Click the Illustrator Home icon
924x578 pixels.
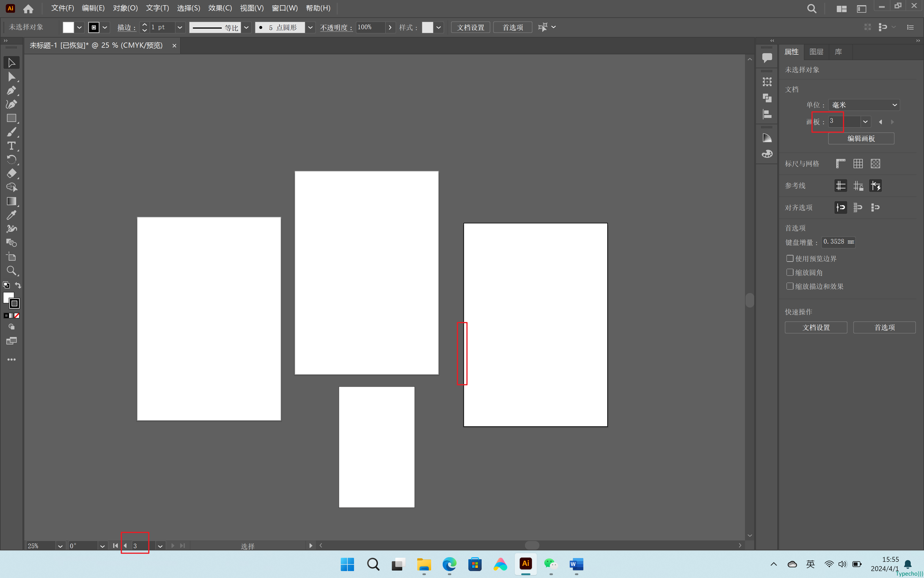pos(28,8)
